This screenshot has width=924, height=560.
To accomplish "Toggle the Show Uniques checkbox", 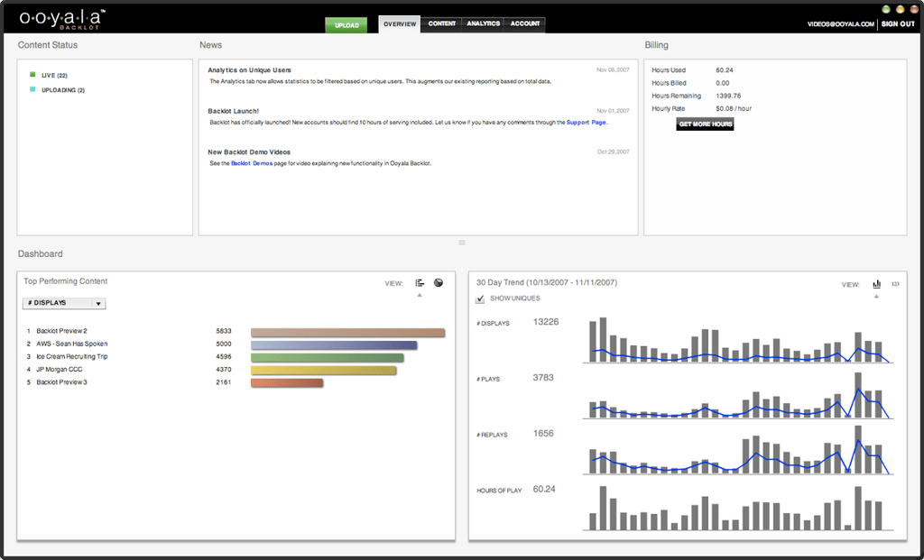I will 480,298.
